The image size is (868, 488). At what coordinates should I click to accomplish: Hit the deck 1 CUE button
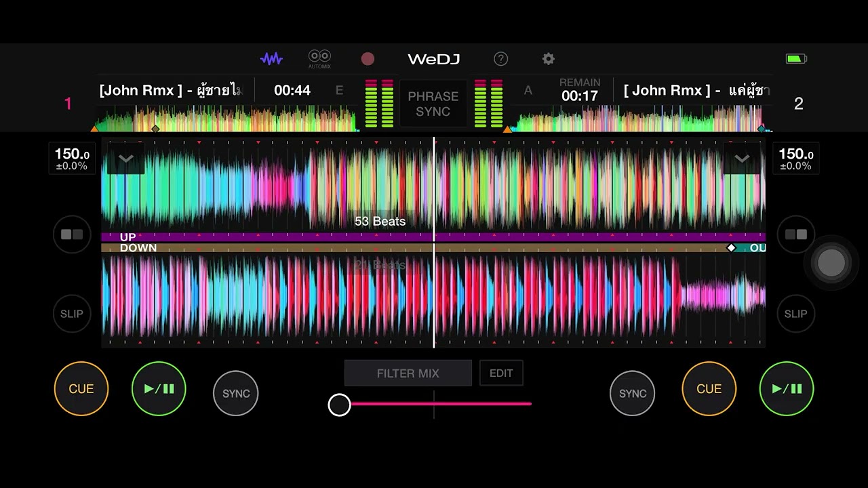click(x=81, y=389)
